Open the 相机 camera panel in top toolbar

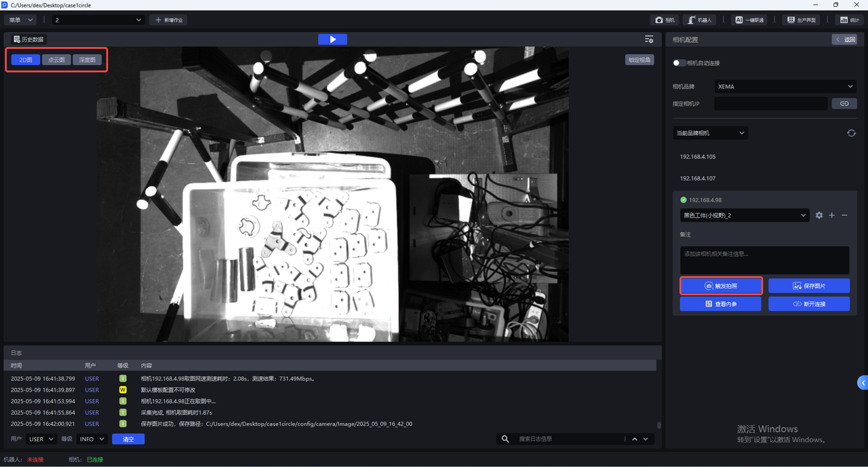(664, 20)
